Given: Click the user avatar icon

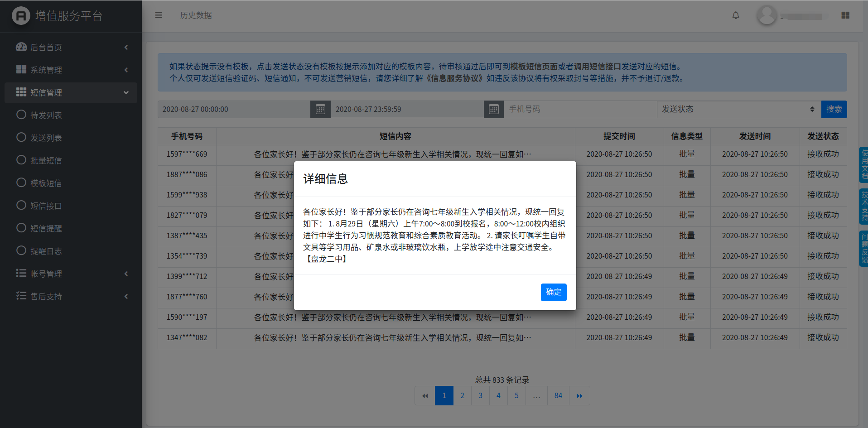Looking at the screenshot, I should point(767,15).
